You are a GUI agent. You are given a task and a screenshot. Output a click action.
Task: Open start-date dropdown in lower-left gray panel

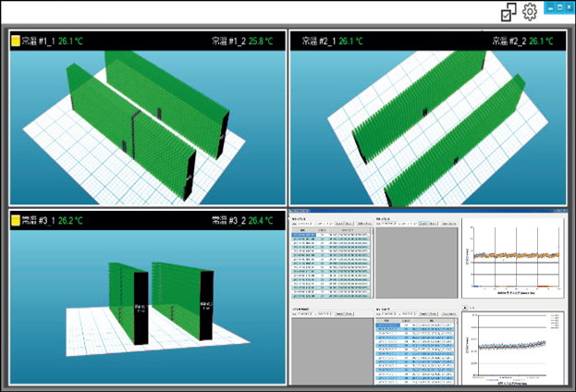click(x=305, y=313)
